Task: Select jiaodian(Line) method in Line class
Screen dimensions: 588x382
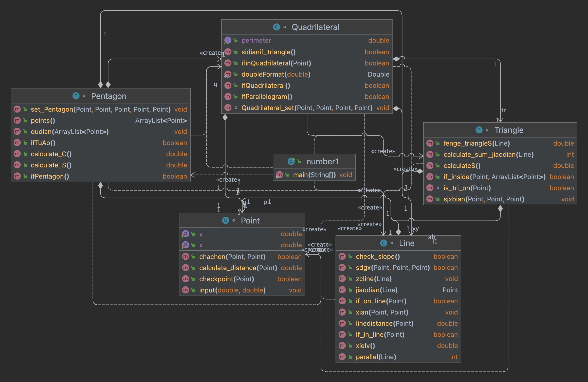Action: pyautogui.click(x=376, y=290)
